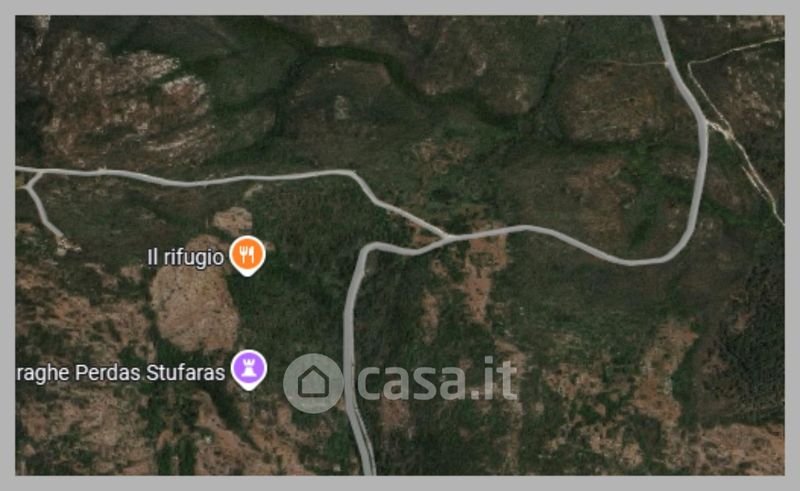Click the orange restaurant pin for Il rifugio
Screen dimensions: 800x491
[247, 255]
